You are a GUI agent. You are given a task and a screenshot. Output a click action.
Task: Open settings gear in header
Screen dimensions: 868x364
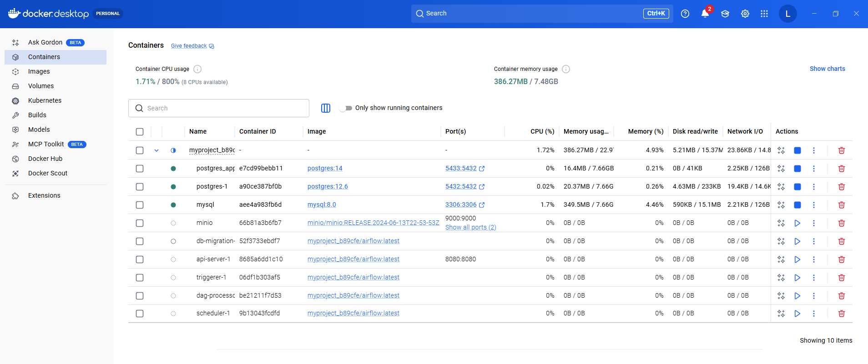pyautogui.click(x=745, y=14)
